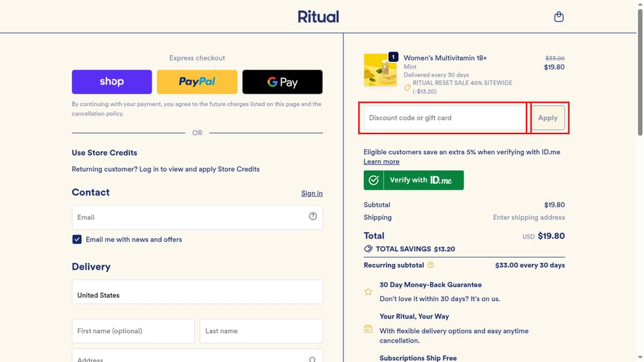Viewport: 644px width, 362px height.
Task: Click the Delivered every 30 days text
Action: [x=436, y=74]
